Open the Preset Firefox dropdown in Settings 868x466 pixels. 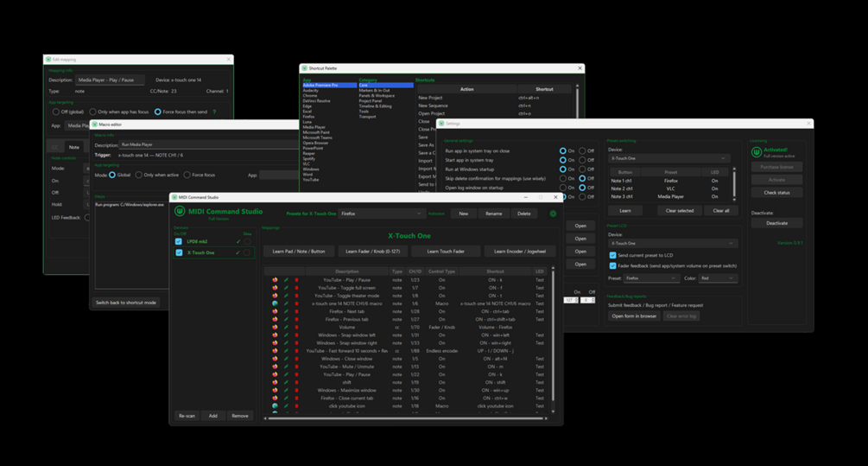[651, 278]
